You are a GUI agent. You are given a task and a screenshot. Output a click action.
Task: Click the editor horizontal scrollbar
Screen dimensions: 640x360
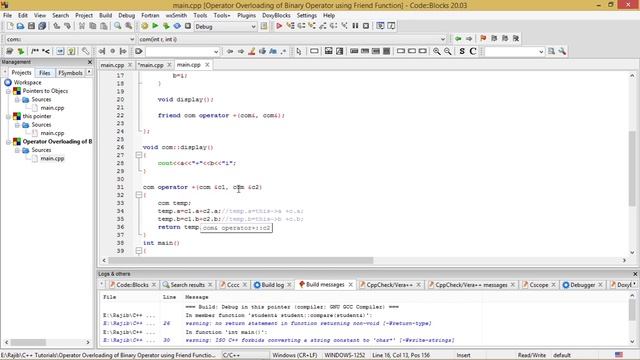point(241,260)
